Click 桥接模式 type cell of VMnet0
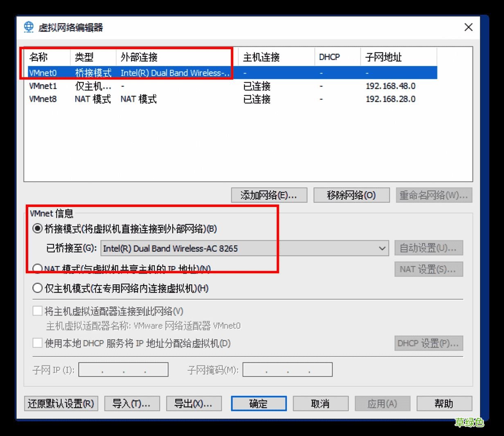The height and width of the screenshot is (436, 504). (93, 73)
